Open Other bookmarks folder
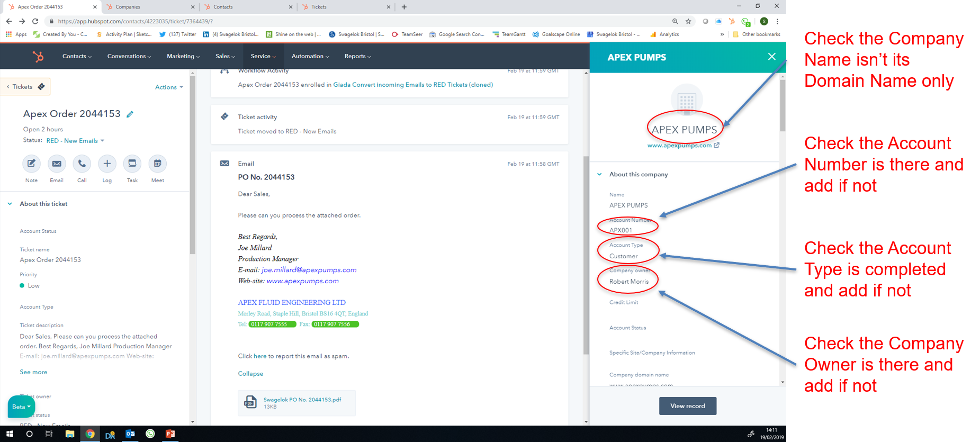Screen dimensions: 980x442 coord(757,34)
